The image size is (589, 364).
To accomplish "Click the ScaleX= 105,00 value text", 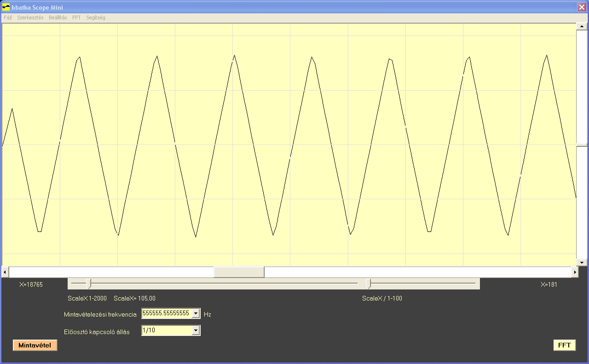I will (134, 299).
